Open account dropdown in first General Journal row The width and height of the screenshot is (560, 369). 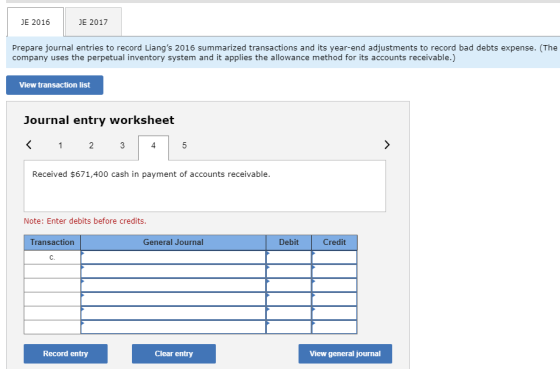tap(173, 258)
